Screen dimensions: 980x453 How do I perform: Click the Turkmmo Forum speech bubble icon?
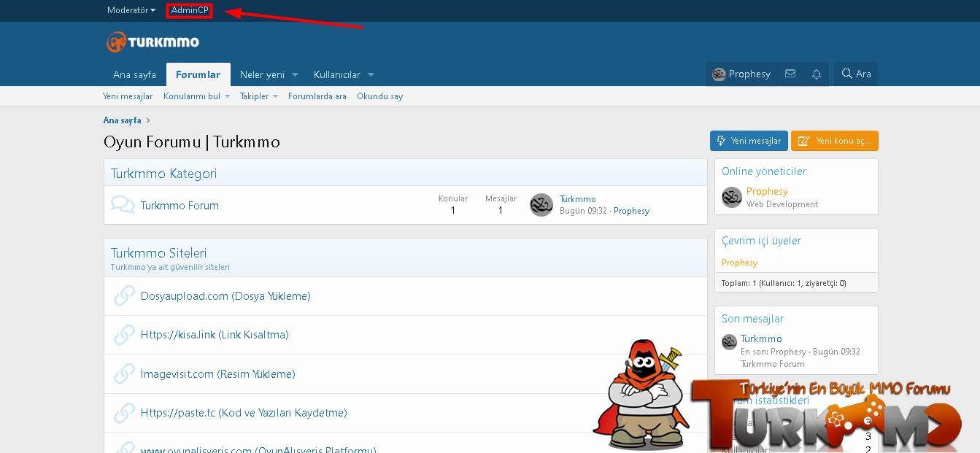pos(123,205)
